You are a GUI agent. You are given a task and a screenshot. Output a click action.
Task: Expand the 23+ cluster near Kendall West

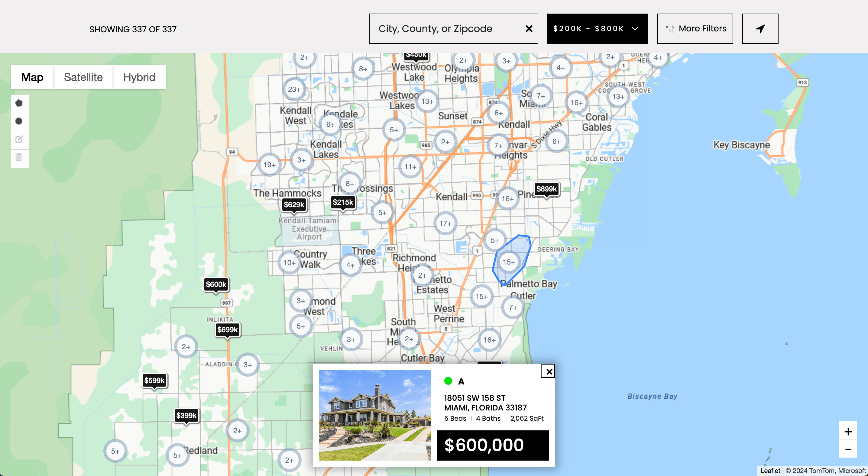pyautogui.click(x=294, y=89)
